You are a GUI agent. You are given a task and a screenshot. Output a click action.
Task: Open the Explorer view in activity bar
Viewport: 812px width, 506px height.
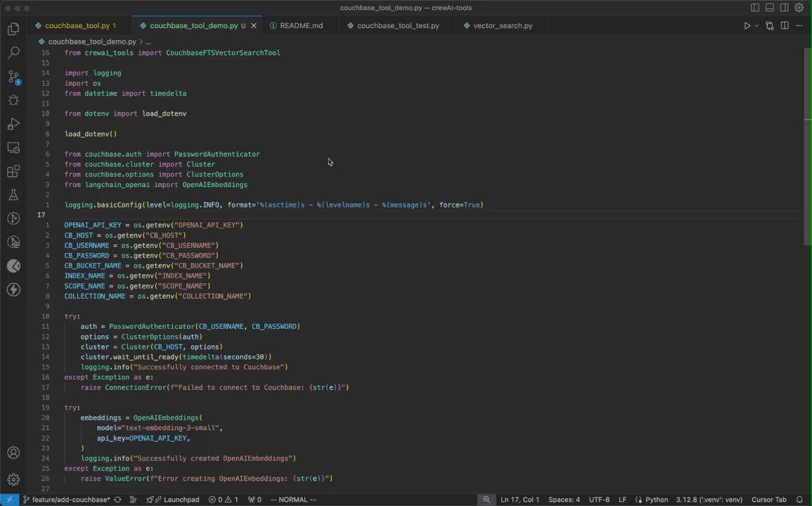click(x=13, y=29)
